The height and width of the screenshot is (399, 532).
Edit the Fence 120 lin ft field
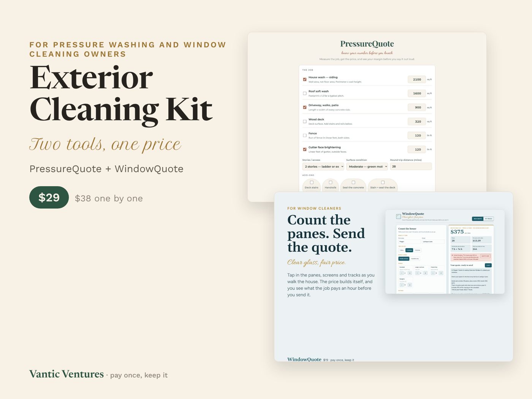tap(417, 135)
